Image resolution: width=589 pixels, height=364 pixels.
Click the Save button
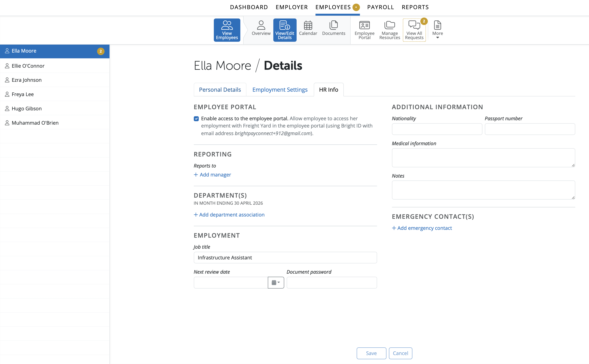pos(371,353)
